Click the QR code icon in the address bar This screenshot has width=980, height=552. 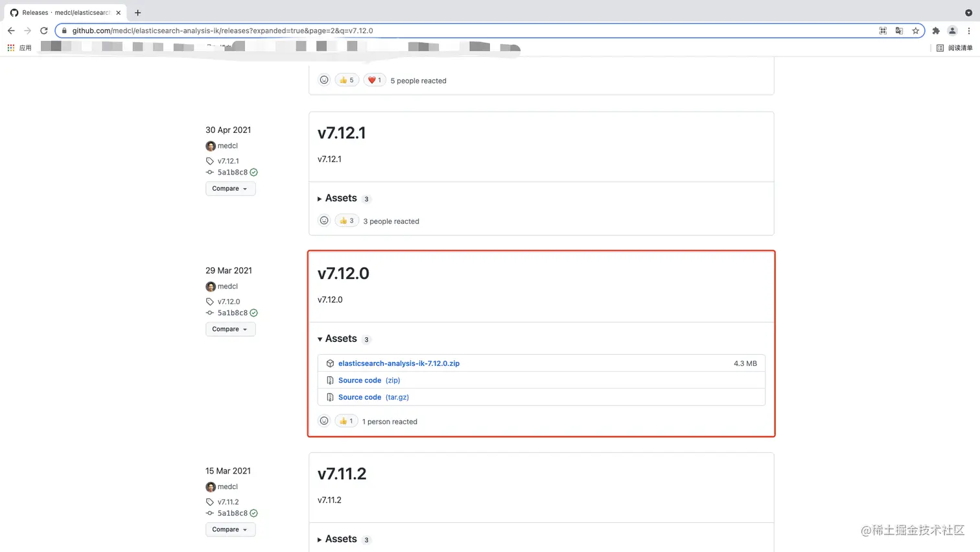(x=883, y=30)
